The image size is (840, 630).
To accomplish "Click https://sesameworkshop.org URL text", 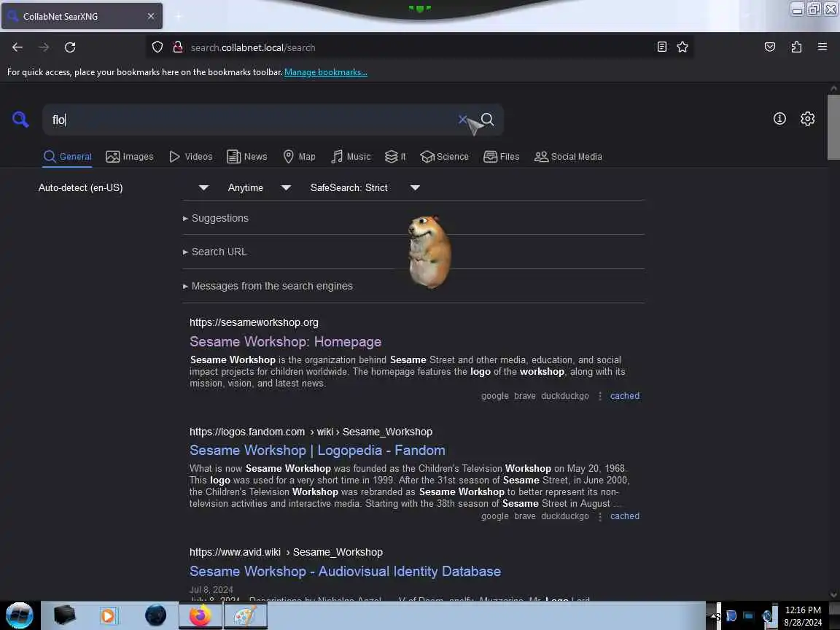I will point(254,322).
